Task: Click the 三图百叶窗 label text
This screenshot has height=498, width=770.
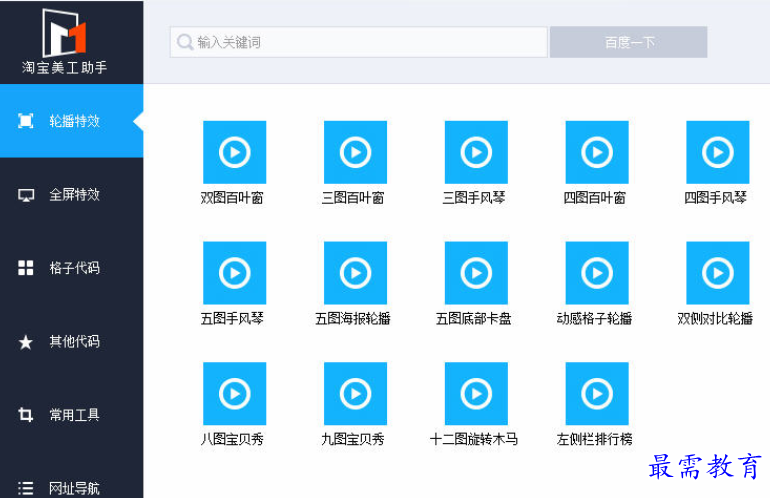Action: [x=353, y=198]
